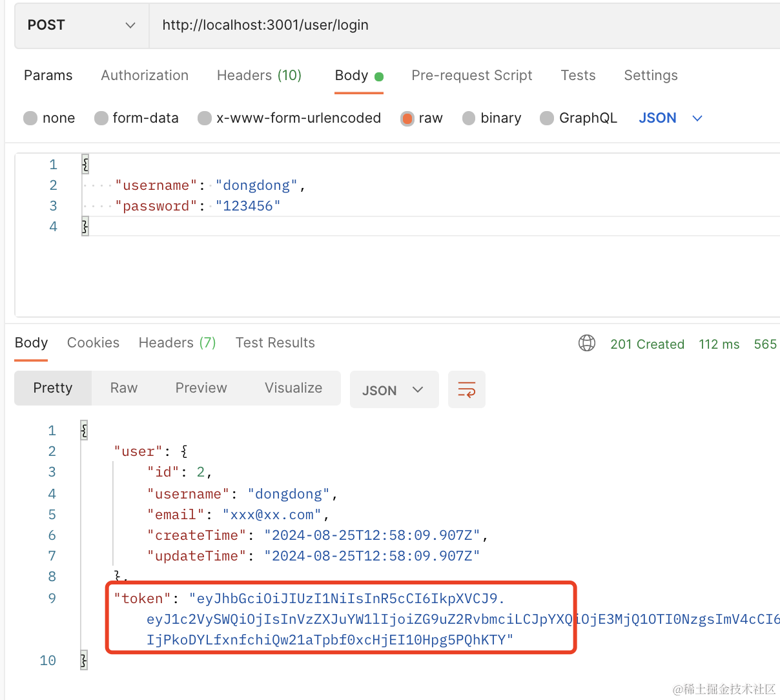Select the none body type radio

pyautogui.click(x=30, y=118)
